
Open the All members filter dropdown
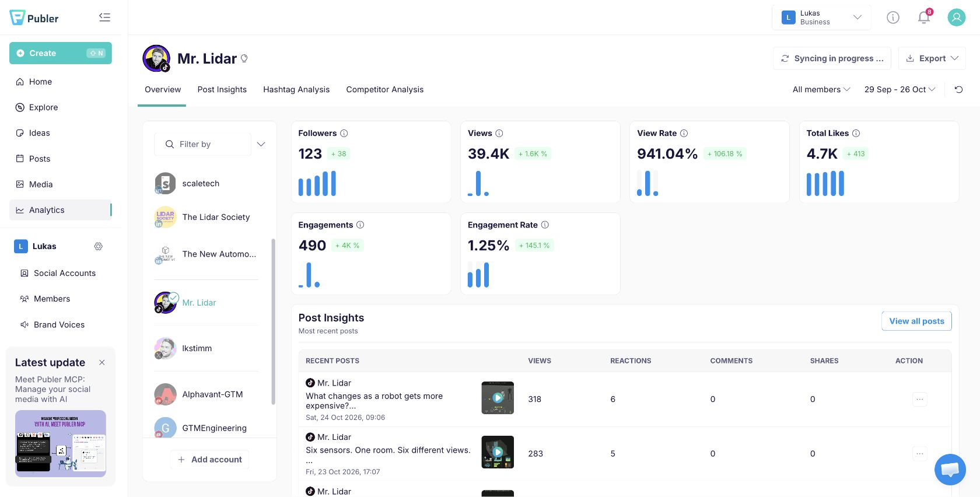821,89
